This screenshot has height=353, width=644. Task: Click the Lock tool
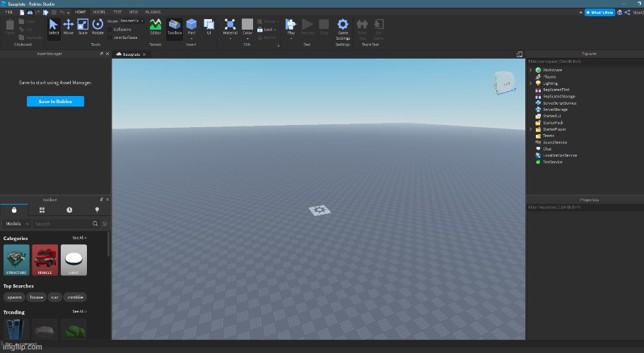(x=267, y=30)
